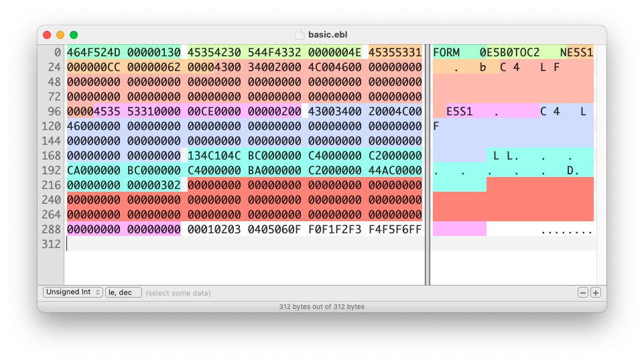Screen dimensions: 644x362
Task: Minimize the window using the yellow button
Action: point(60,35)
